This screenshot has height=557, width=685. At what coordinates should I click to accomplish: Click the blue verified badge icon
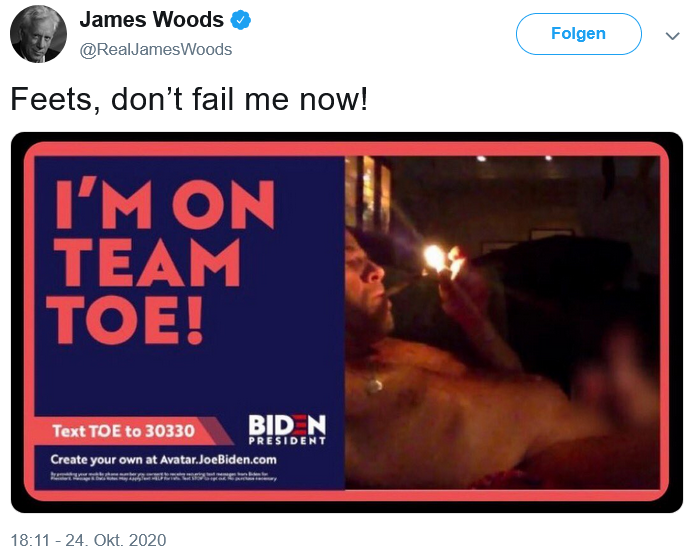pos(241,20)
